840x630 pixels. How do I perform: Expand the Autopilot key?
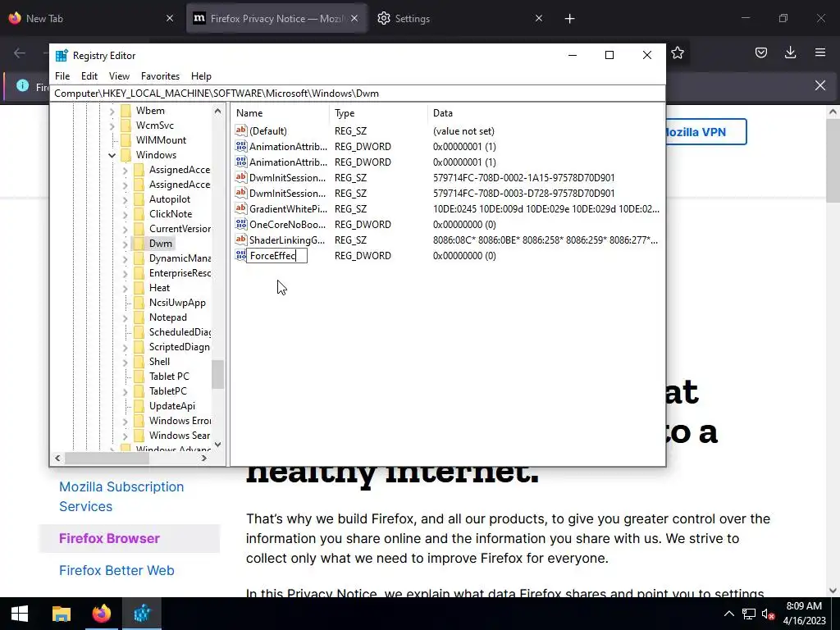point(125,199)
